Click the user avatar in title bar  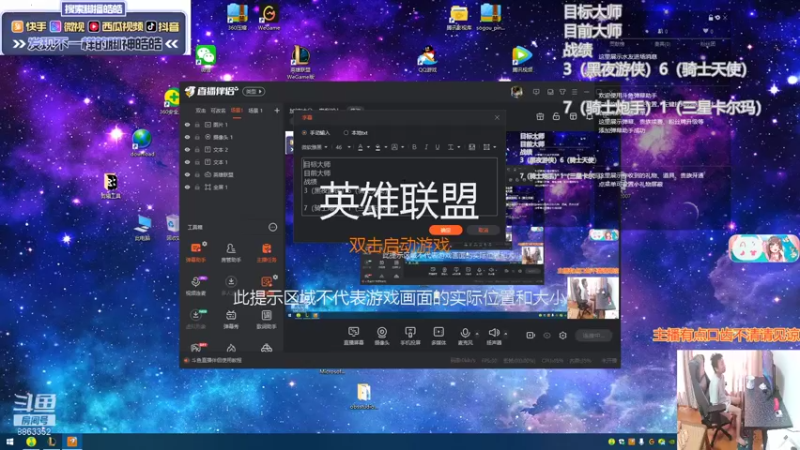(x=516, y=92)
